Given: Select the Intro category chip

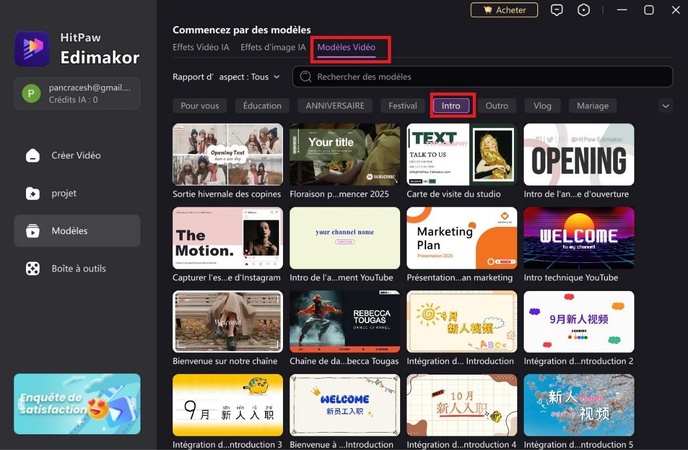Looking at the screenshot, I should pyautogui.click(x=451, y=106).
